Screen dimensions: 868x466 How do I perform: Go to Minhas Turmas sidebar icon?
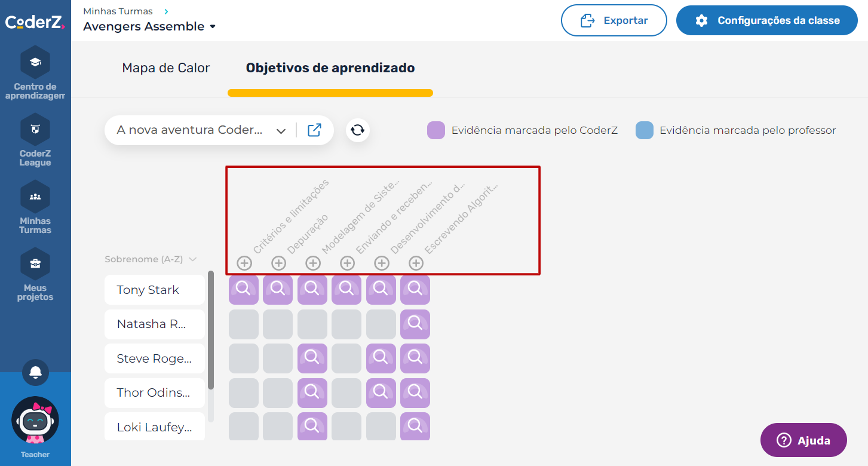point(35,197)
